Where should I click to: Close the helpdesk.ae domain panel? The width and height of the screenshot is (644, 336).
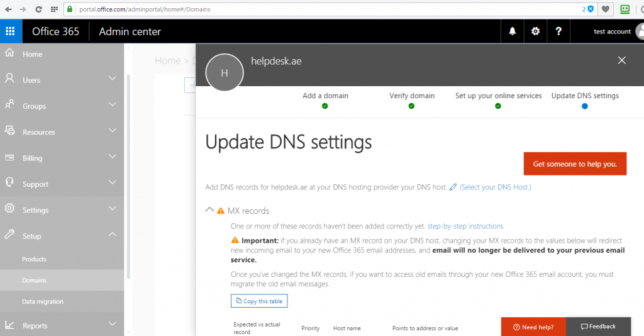pos(622,60)
